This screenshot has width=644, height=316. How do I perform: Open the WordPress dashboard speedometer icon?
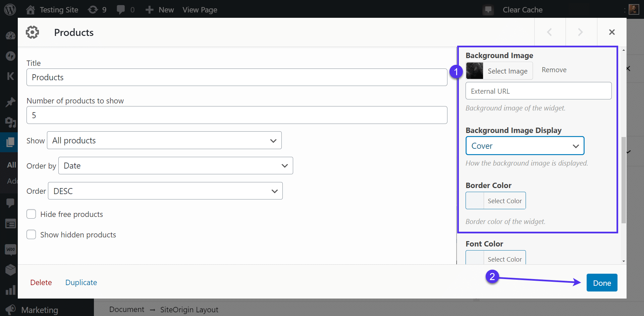[10, 35]
